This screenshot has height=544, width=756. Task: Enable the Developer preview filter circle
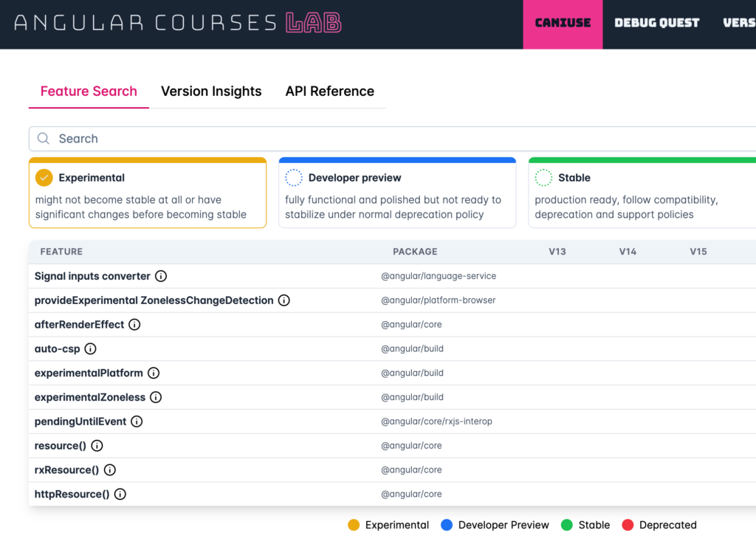click(x=294, y=178)
